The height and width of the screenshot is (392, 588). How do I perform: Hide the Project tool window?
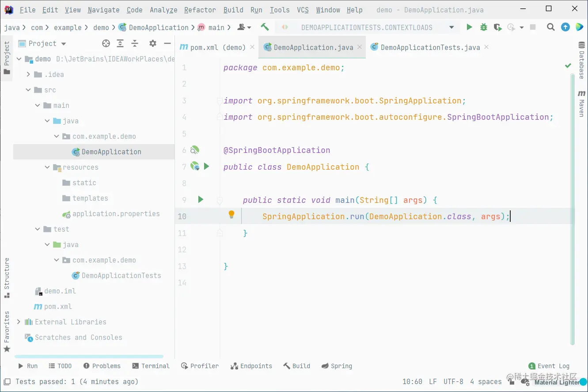click(167, 43)
